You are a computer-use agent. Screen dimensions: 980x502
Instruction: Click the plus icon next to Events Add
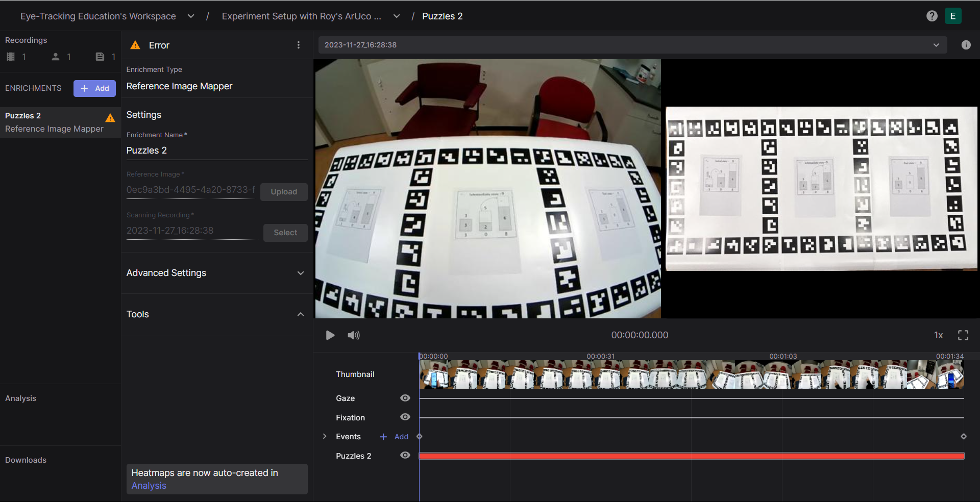pyautogui.click(x=383, y=437)
